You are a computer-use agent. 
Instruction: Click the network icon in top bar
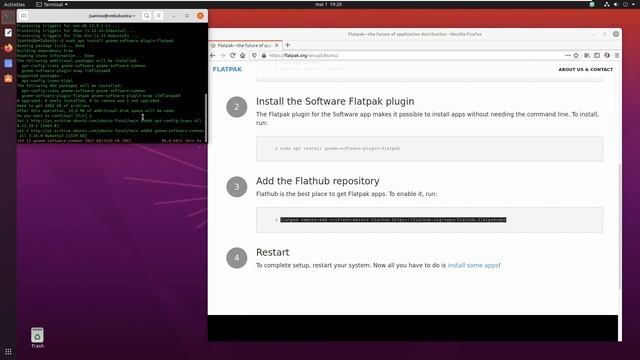click(x=607, y=4)
